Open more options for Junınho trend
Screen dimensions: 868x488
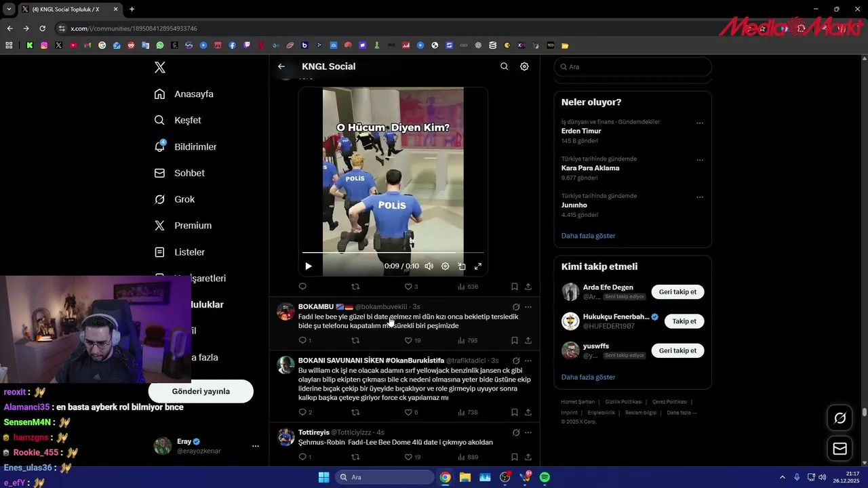pos(700,197)
